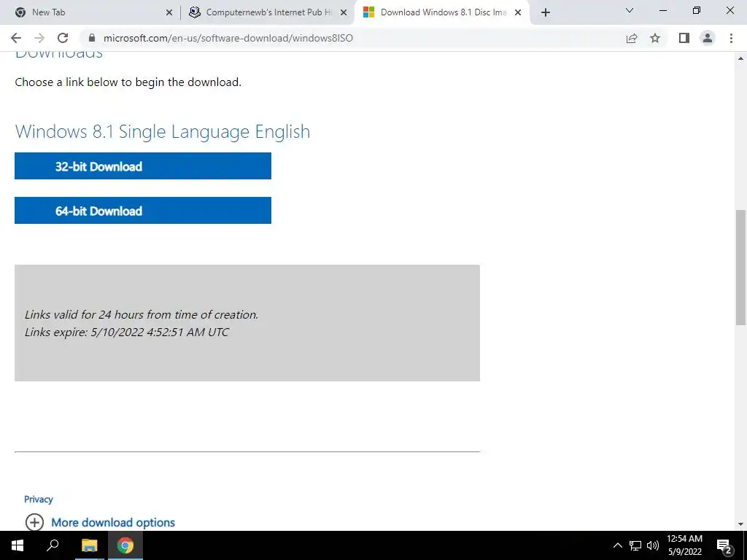Click 'Links valid for 24 hours' text
747x560 pixels.
coord(142,314)
